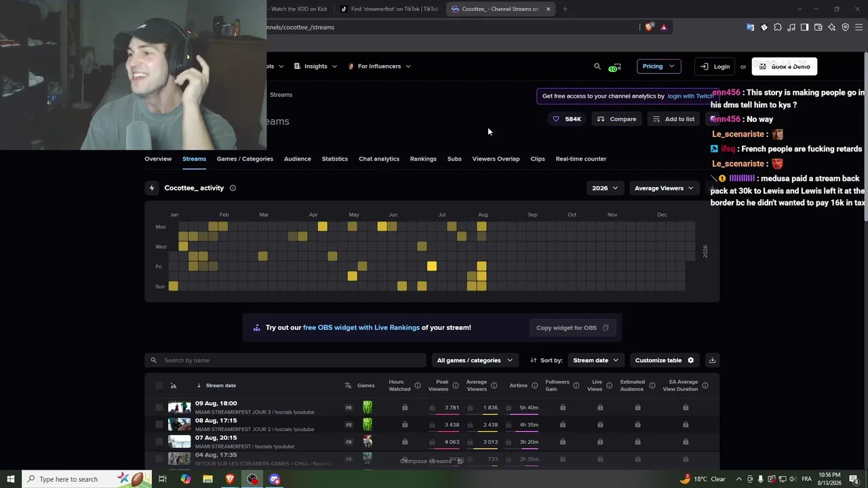This screenshot has width=868, height=488.
Task: Click the info icon next to Airtime
Action: click(534, 386)
